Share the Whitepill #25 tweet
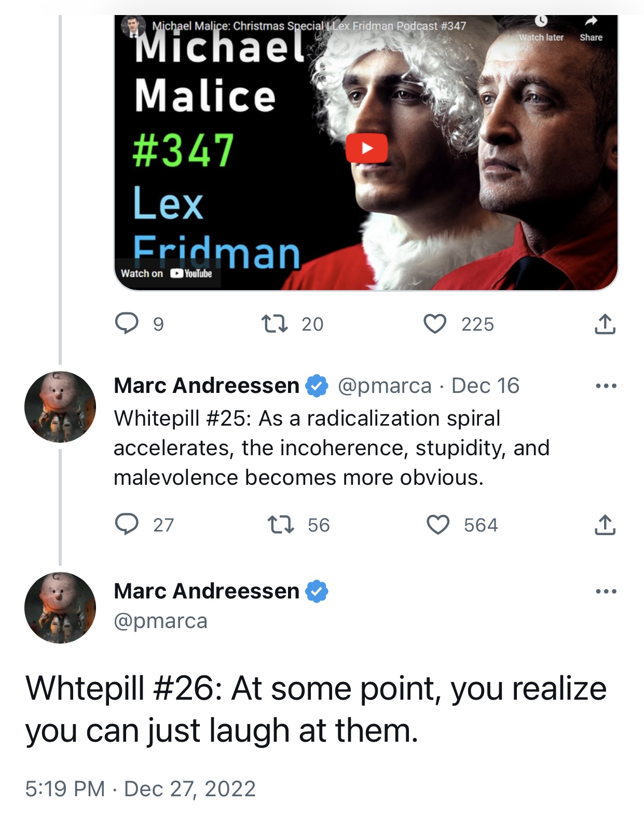The height and width of the screenshot is (817, 644). [x=605, y=524]
